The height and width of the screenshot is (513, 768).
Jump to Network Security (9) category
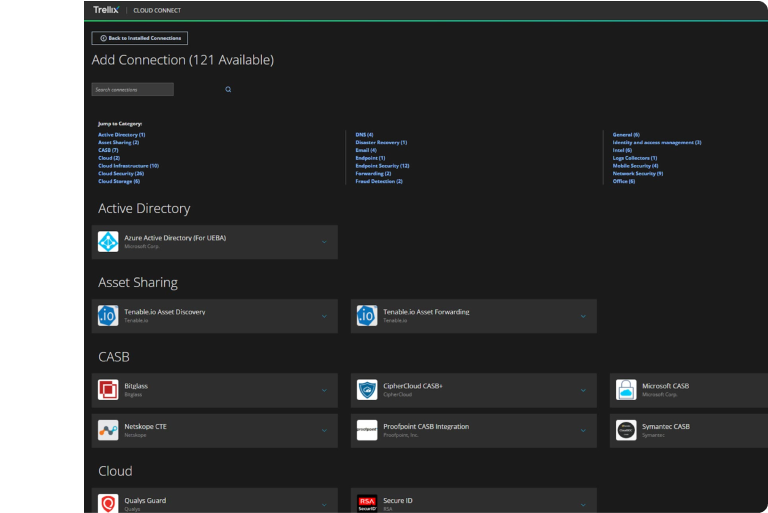638,173
